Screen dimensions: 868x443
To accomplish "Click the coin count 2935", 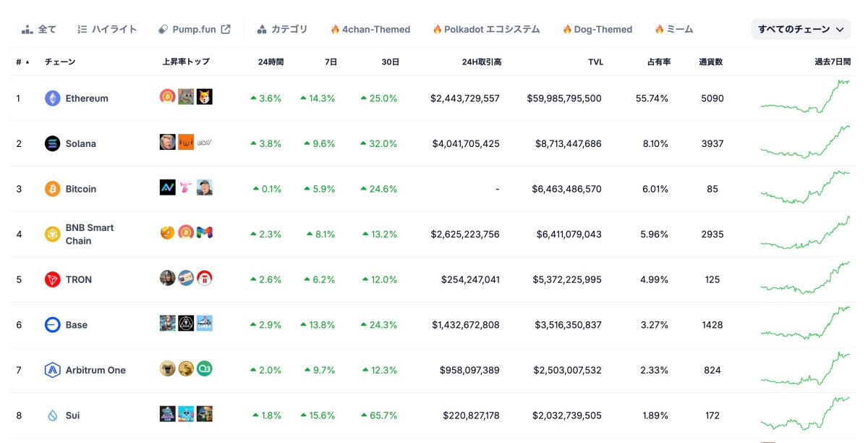I will [712, 235].
